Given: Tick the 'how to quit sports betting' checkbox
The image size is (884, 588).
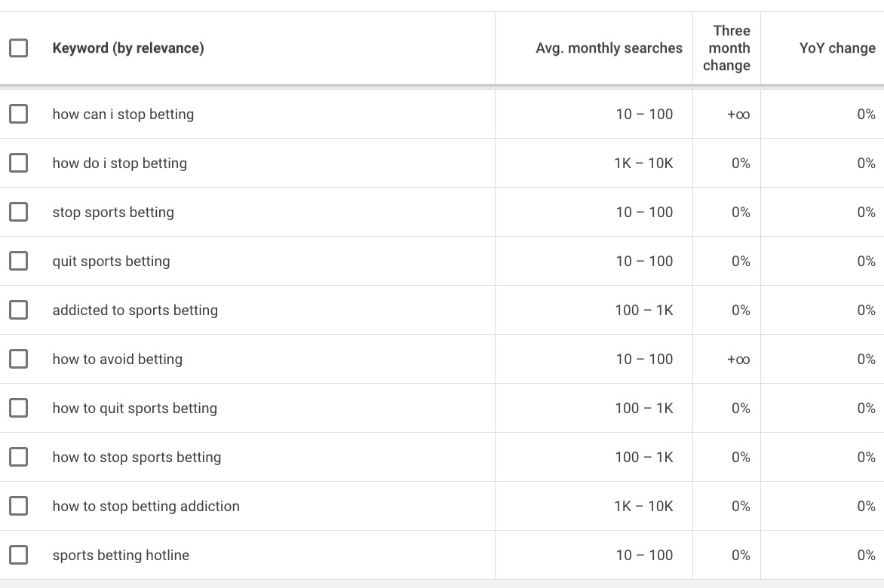Looking at the screenshot, I should tap(18, 408).
